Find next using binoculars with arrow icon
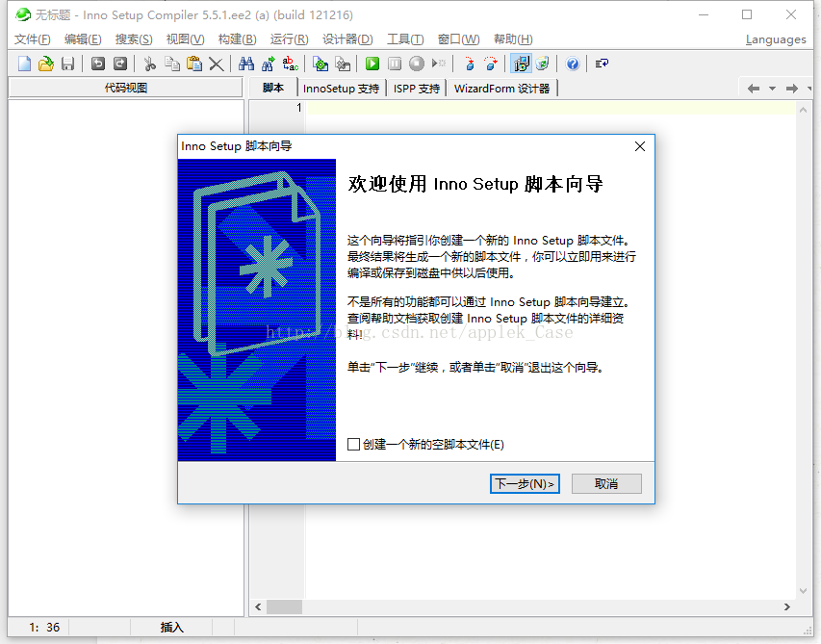Image resolution: width=821 pixels, height=644 pixels. click(269, 64)
